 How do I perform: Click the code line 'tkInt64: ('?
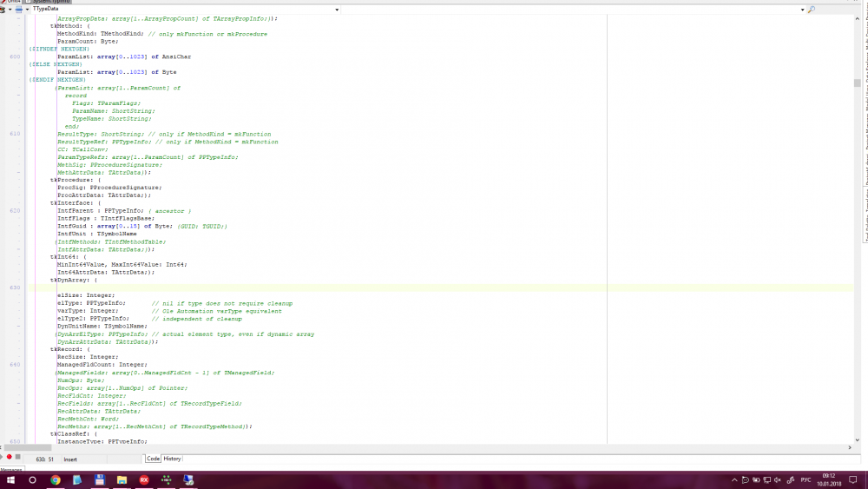click(69, 257)
